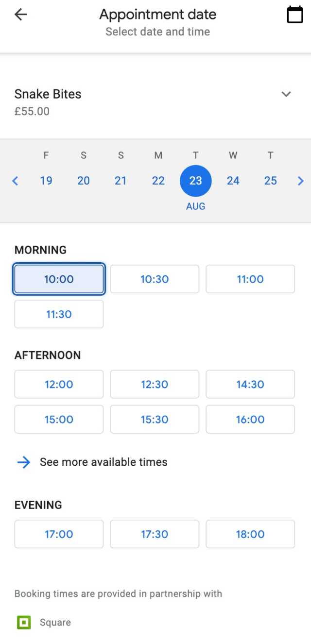Viewport: 311px width, 644px height.
Task: Tap the back arrow icon
Action: [x=21, y=15]
